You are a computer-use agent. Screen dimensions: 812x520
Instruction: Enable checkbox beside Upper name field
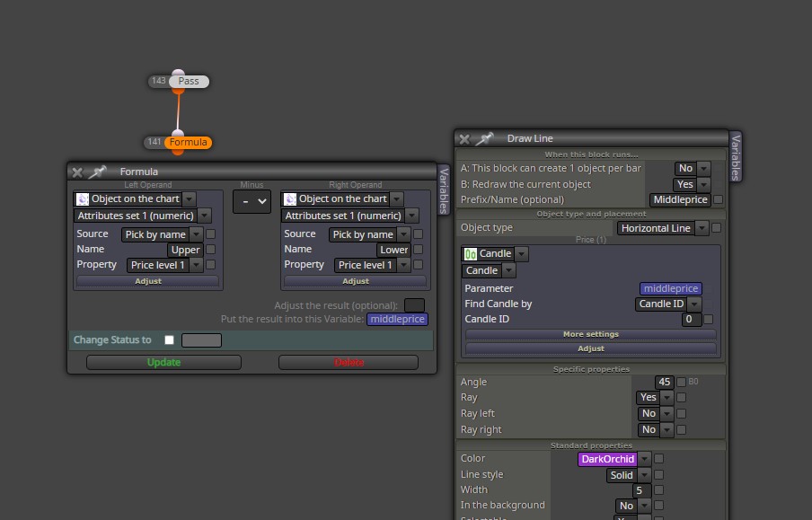click(211, 250)
